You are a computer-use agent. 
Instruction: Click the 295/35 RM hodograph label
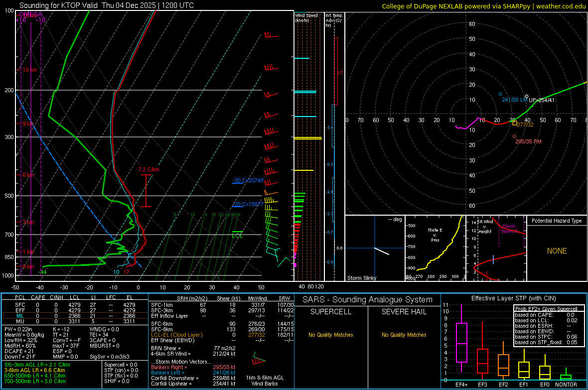pyautogui.click(x=528, y=142)
